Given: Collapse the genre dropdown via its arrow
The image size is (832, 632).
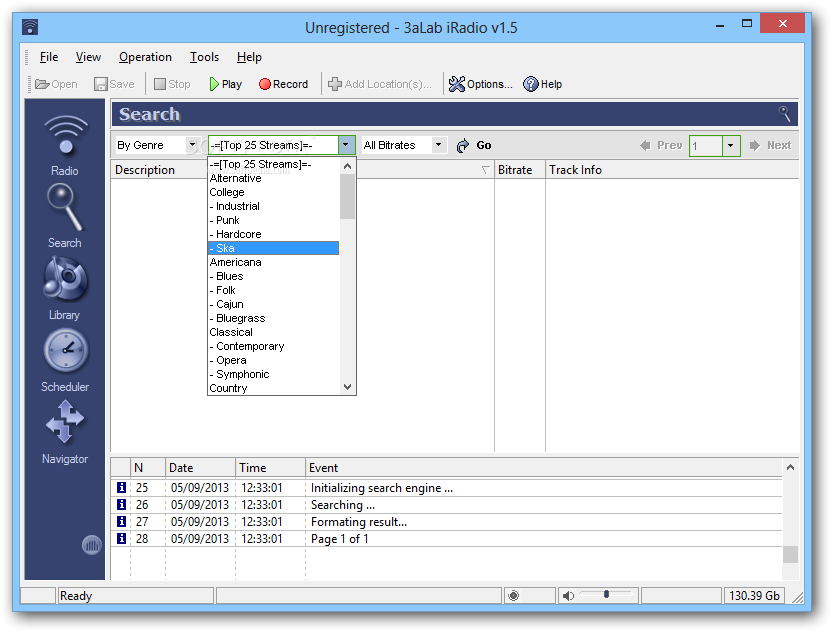Looking at the screenshot, I should 346,145.
